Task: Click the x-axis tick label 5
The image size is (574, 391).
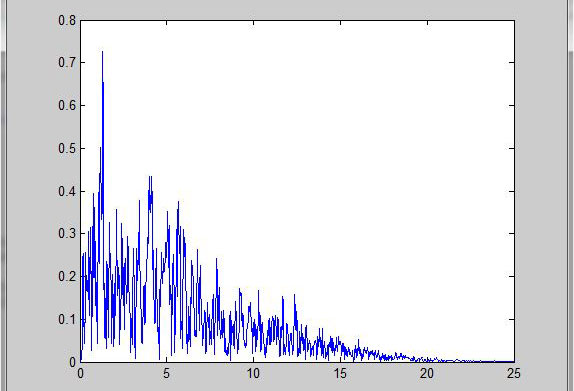Action: (x=167, y=373)
